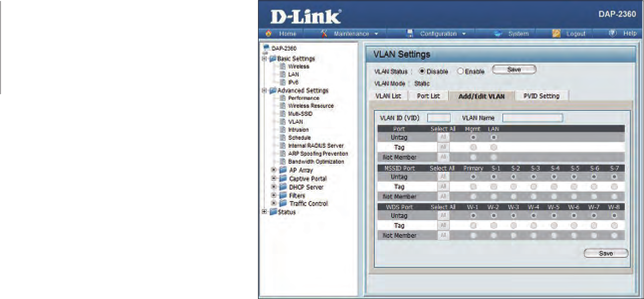
Task: Click the Logout icon
Action: [557, 33]
